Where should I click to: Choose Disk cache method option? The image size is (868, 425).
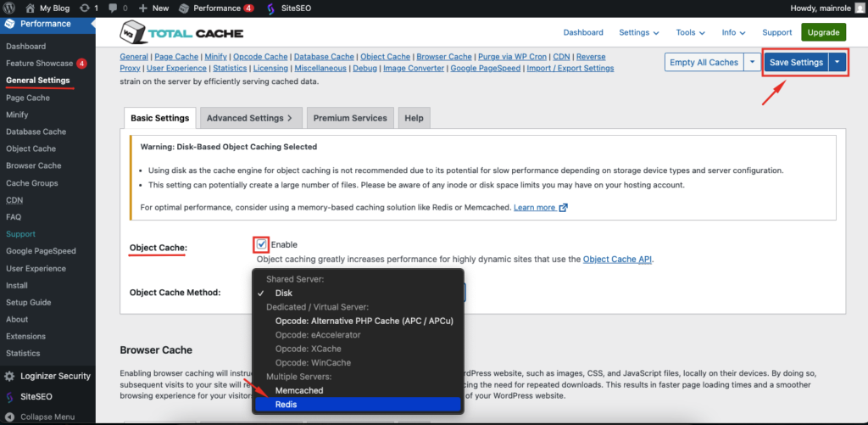tap(358, 293)
